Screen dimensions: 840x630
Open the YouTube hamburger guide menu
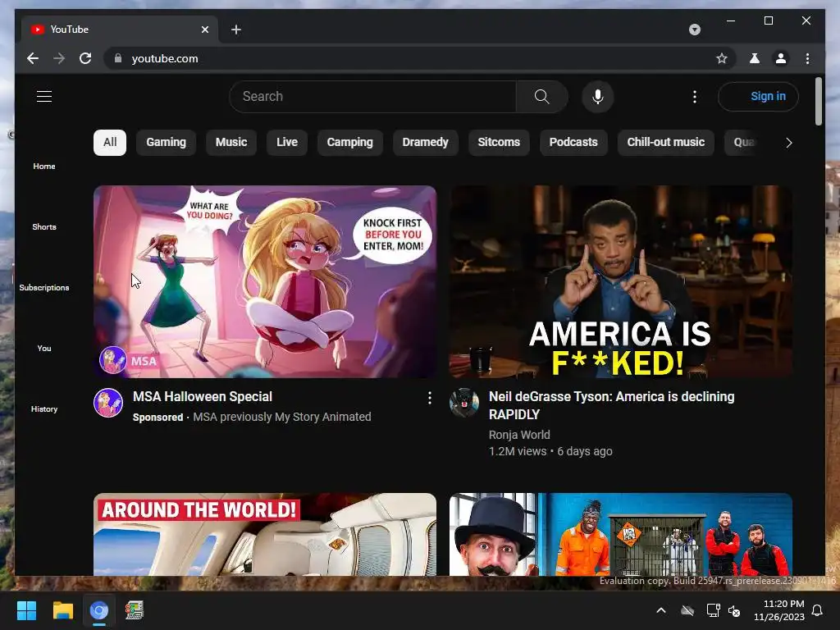pos(44,97)
